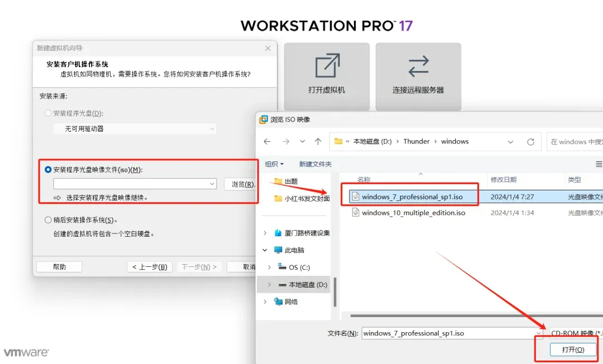Screen dimensions: 603x364
Task: Sort files by the 类型 column
Action: [x=575, y=180]
